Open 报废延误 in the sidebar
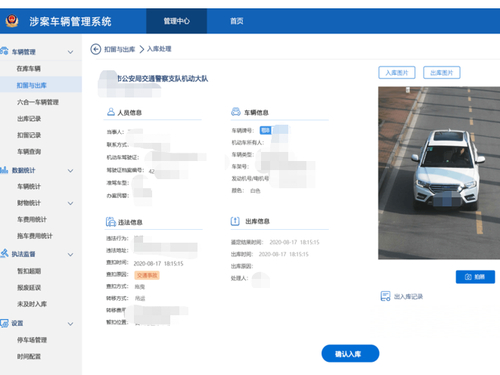Viewport: 500px width, 375px height. coord(29,288)
